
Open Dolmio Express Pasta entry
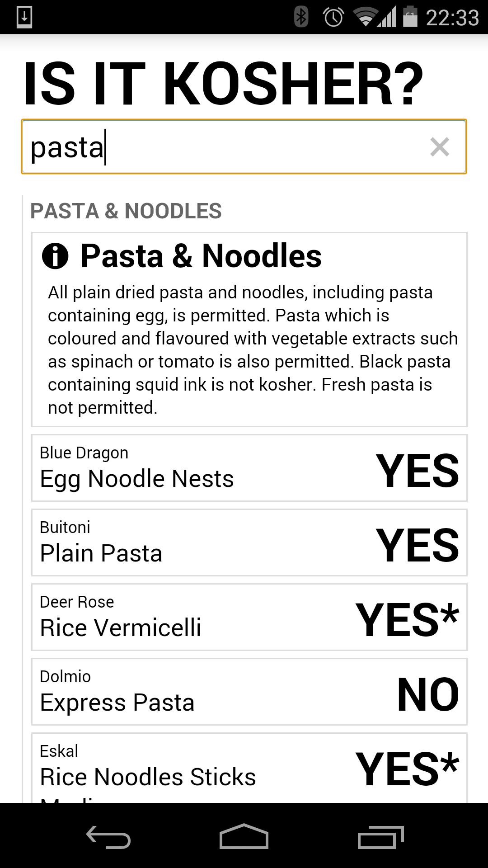(x=249, y=692)
